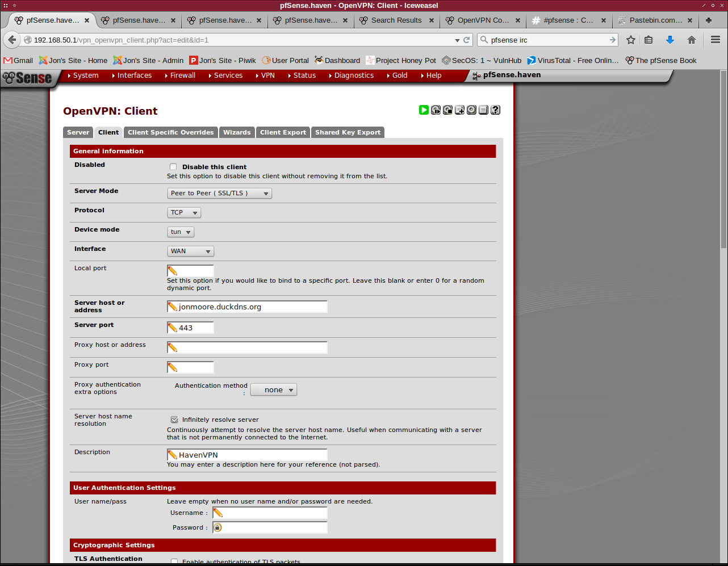The width and height of the screenshot is (728, 566).
Task: Close the #pfsense tab
Action: point(604,20)
